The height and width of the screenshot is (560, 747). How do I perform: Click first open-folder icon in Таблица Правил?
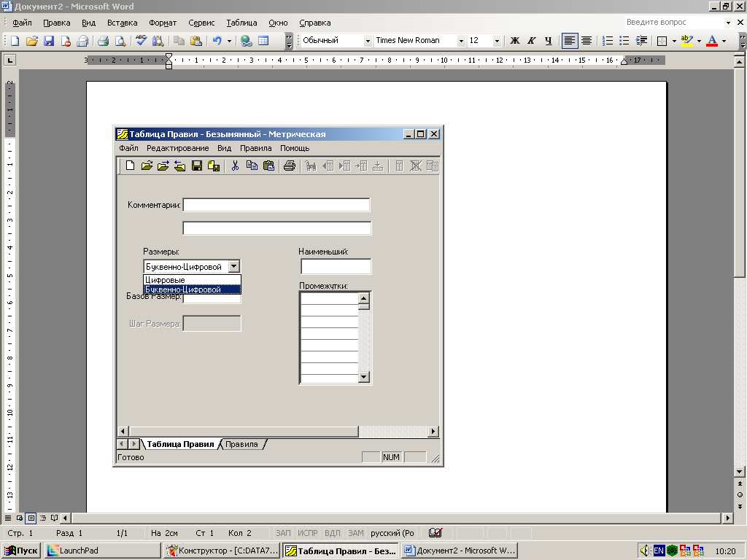[x=147, y=166]
